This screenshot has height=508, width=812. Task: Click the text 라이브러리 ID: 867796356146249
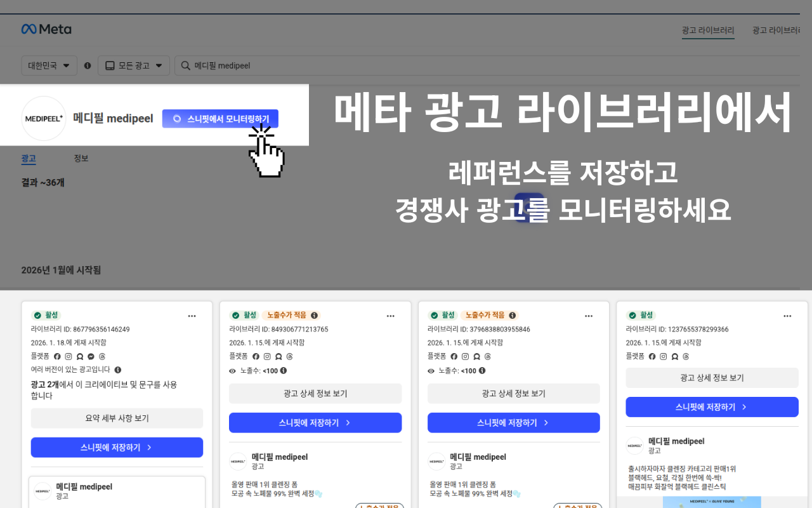pyautogui.click(x=81, y=330)
